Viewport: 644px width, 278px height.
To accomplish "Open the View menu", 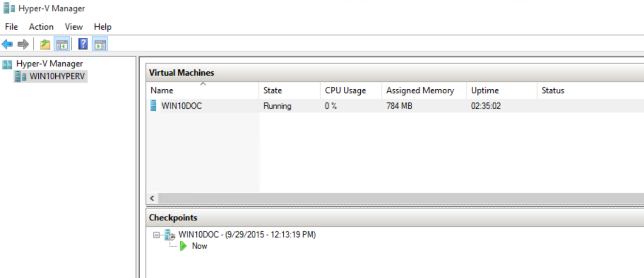I will [x=73, y=27].
